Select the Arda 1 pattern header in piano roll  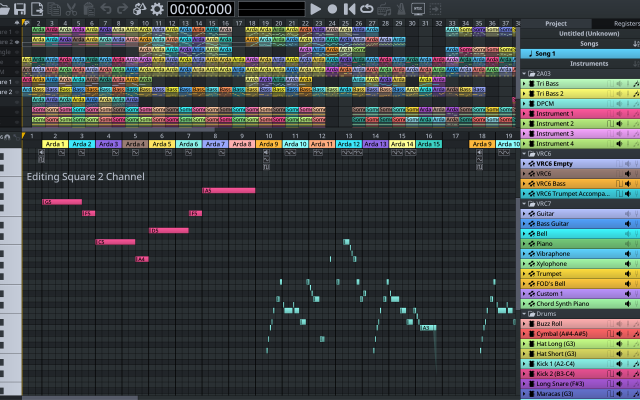pos(55,144)
